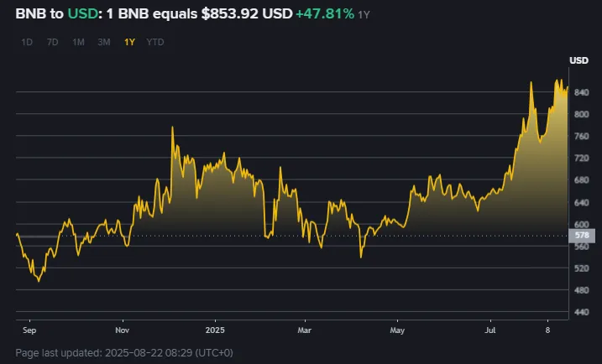Click the May x-axis label

397,330
